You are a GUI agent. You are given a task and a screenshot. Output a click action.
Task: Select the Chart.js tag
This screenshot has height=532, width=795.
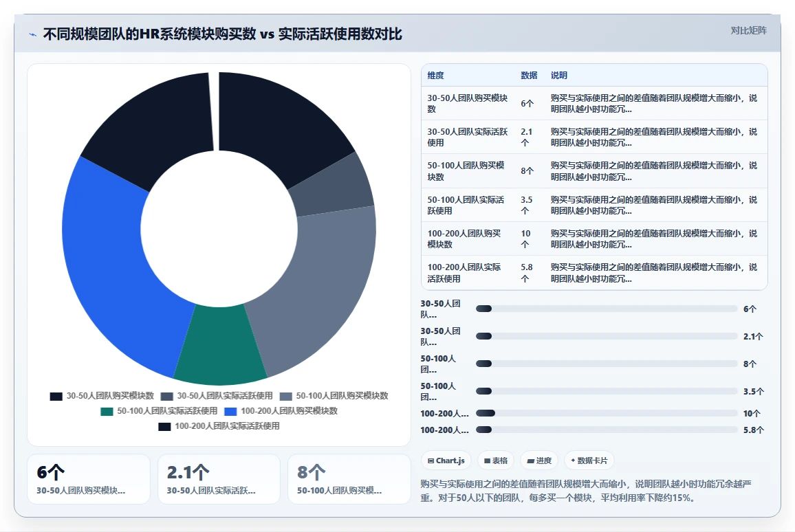point(446,461)
